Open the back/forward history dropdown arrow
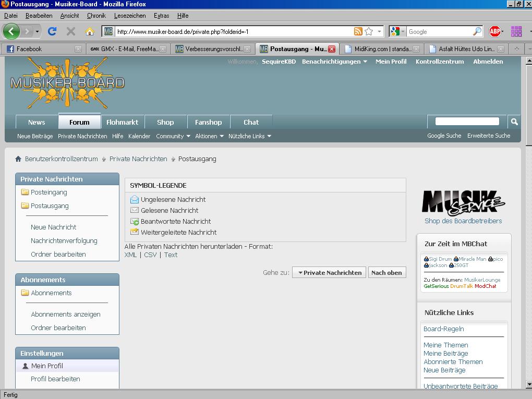Image resolution: width=532 pixels, height=399 pixels. (37, 31)
